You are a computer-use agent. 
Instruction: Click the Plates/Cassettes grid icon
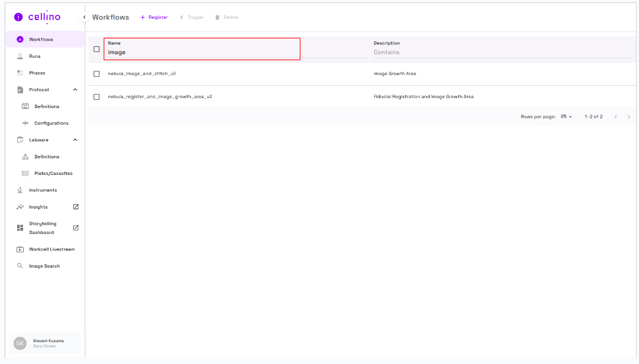tap(25, 174)
